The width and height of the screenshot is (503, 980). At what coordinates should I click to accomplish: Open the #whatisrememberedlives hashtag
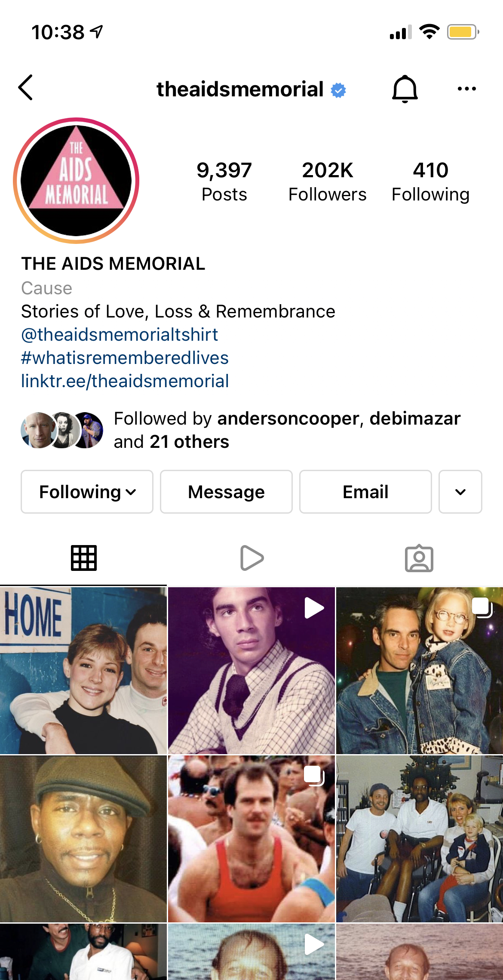click(125, 358)
